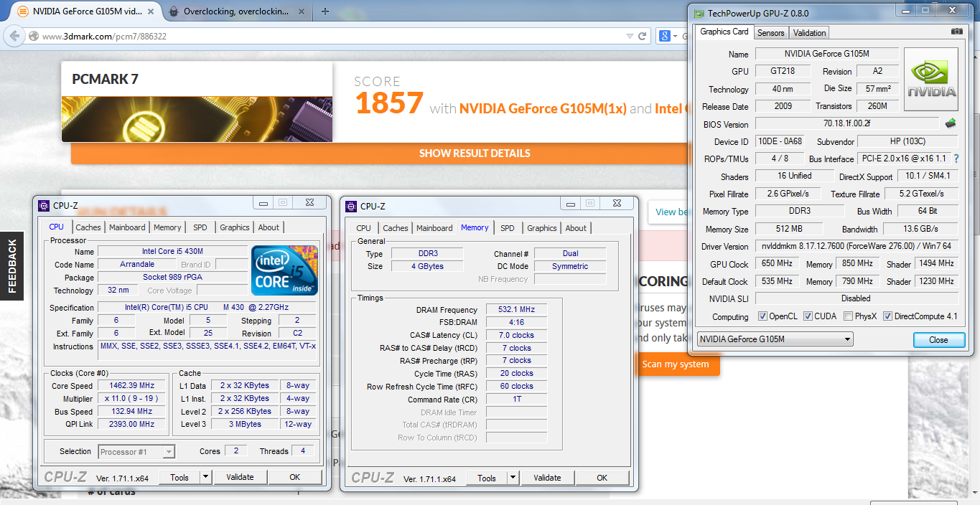Viewport: 980px width, 505px height.
Task: Click the Scan my system button
Action: 677,364
